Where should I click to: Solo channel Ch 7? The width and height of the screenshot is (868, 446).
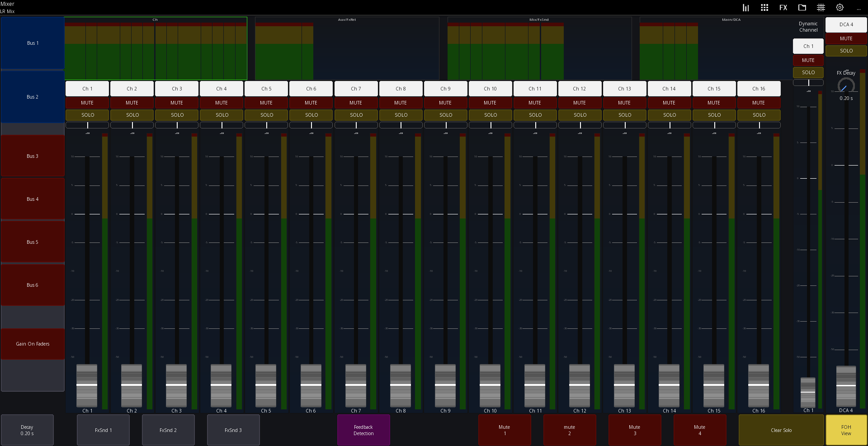tap(356, 115)
